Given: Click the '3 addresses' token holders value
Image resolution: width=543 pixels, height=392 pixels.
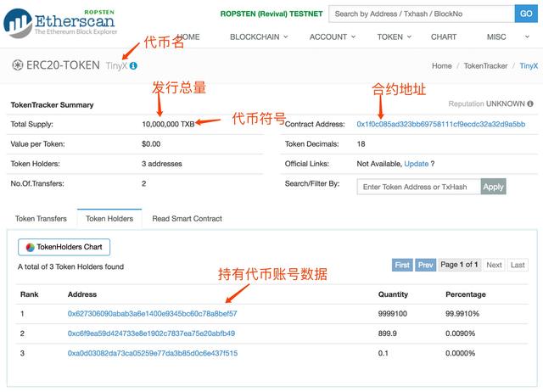Looking at the screenshot, I should pos(162,164).
